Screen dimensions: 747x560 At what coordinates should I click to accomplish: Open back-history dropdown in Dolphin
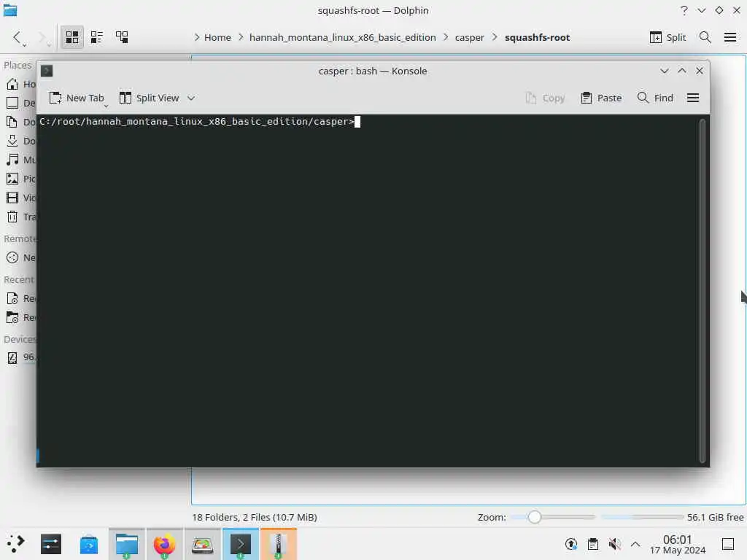pyautogui.click(x=24, y=44)
